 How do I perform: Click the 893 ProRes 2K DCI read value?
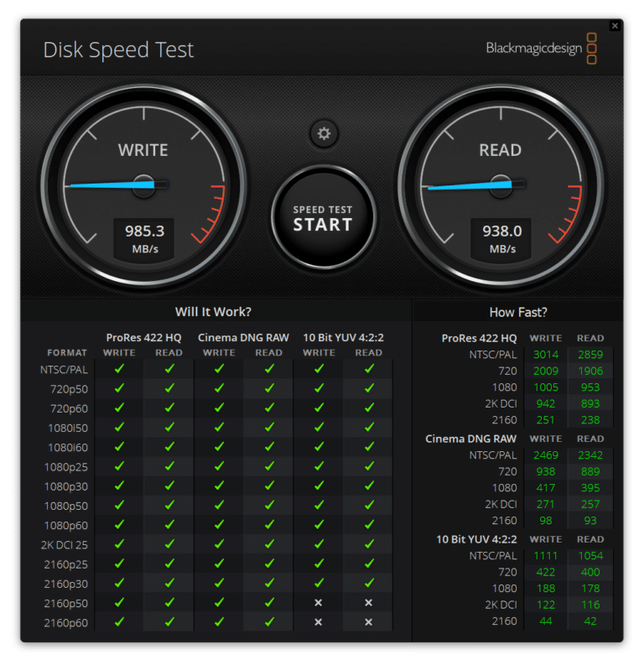[x=590, y=403]
